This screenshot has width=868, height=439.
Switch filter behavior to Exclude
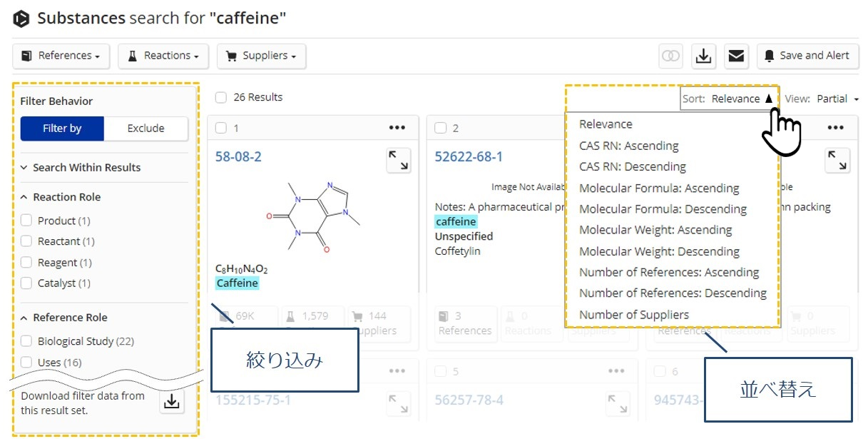(145, 128)
